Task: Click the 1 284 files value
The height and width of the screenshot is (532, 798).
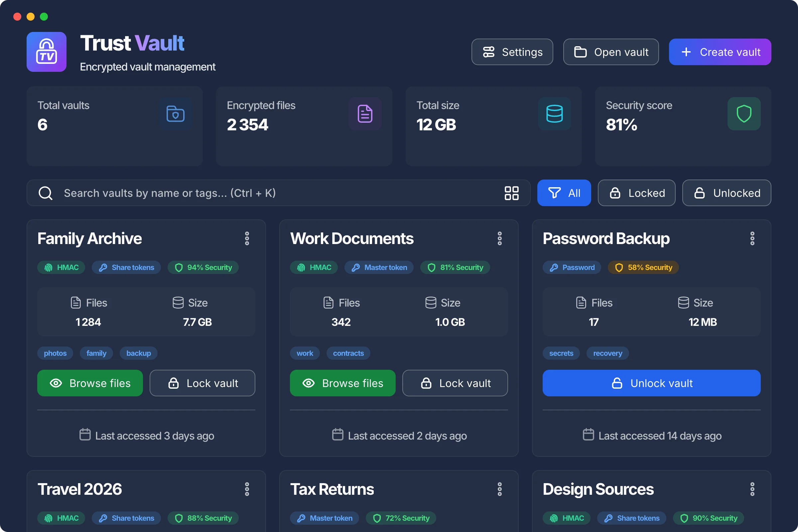Action: click(x=88, y=322)
